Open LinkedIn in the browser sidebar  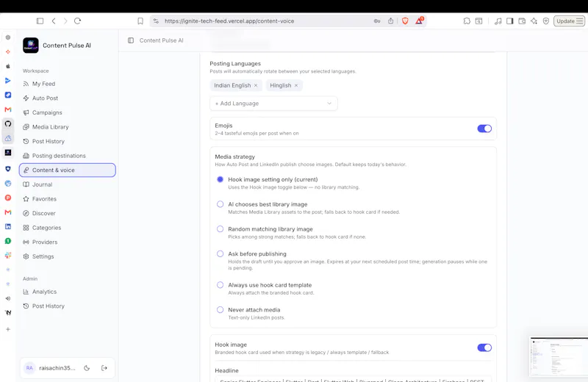[x=8, y=226]
